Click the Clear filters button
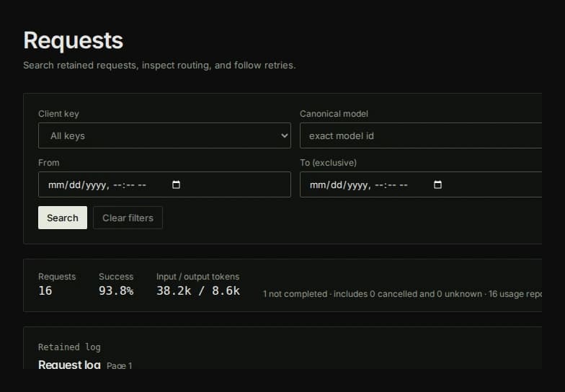 coord(128,218)
